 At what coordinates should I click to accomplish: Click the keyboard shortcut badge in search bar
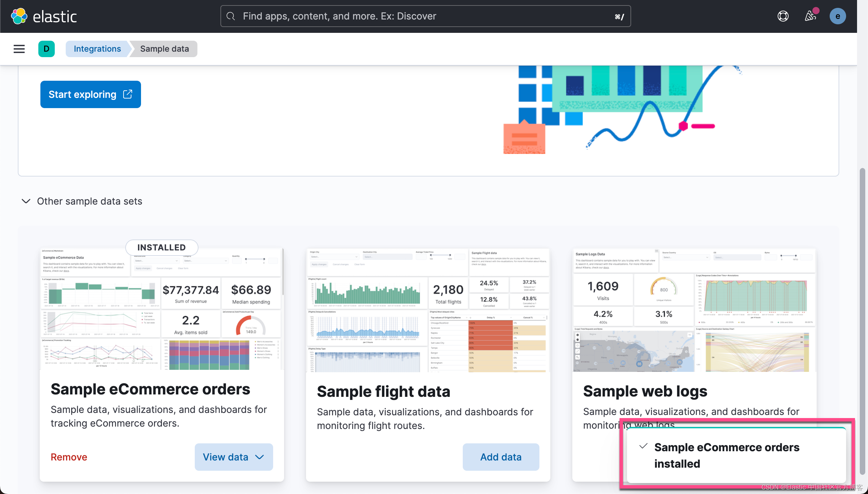tap(619, 16)
